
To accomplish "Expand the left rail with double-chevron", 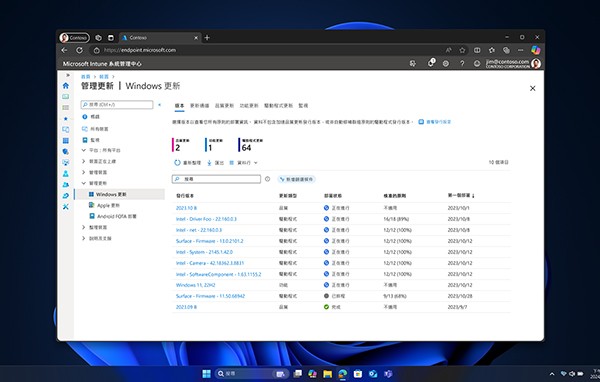I will pyautogui.click(x=68, y=75).
